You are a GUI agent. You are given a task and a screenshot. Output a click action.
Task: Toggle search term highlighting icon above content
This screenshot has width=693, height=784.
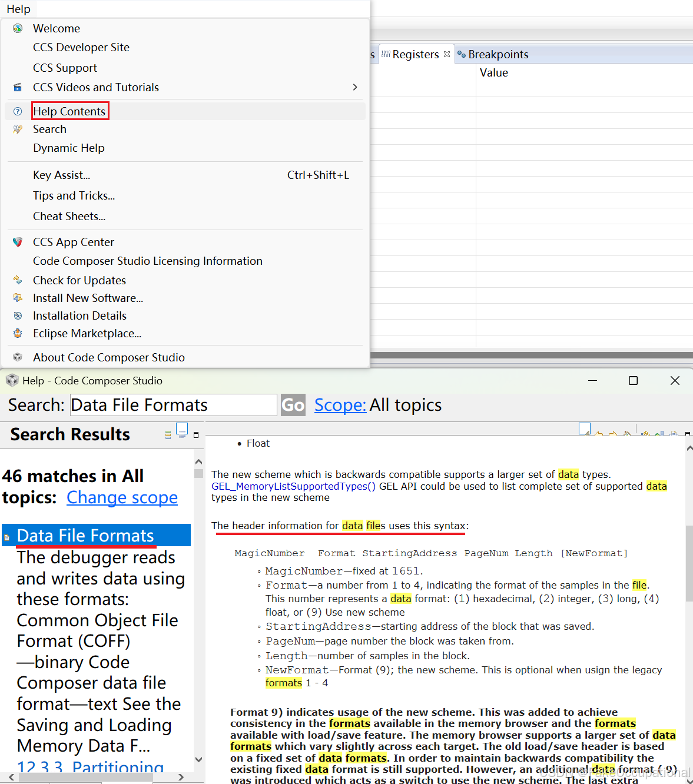pyautogui.click(x=585, y=429)
